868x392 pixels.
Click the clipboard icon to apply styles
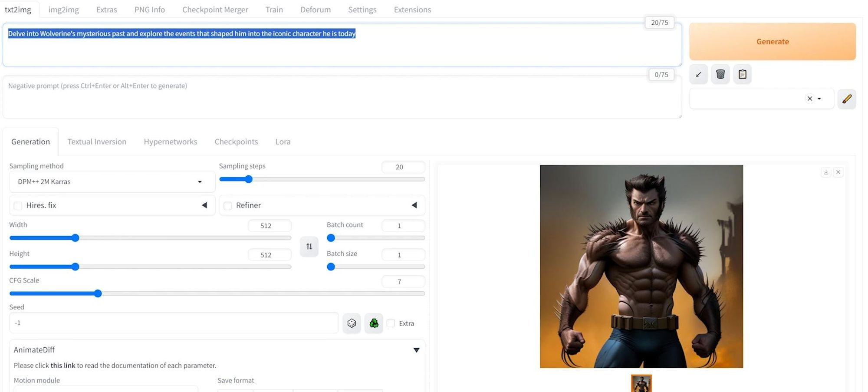743,74
